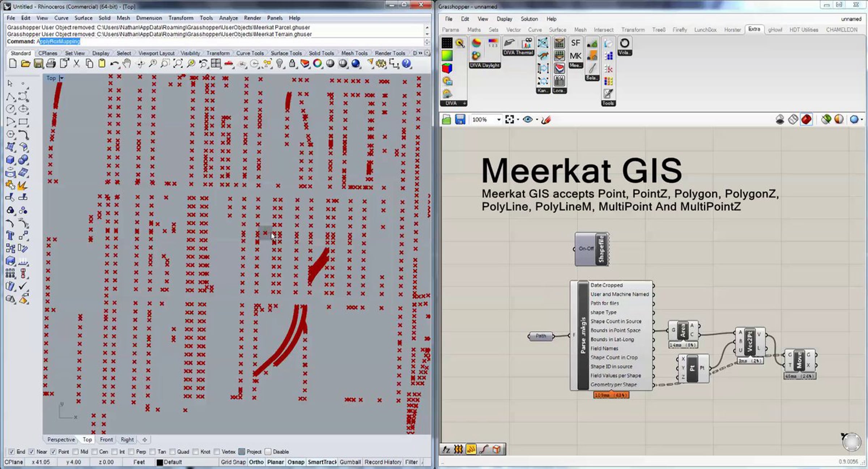Image resolution: width=868 pixels, height=469 pixels.
Task: Click the Path parameter component on canvas
Action: coord(541,336)
